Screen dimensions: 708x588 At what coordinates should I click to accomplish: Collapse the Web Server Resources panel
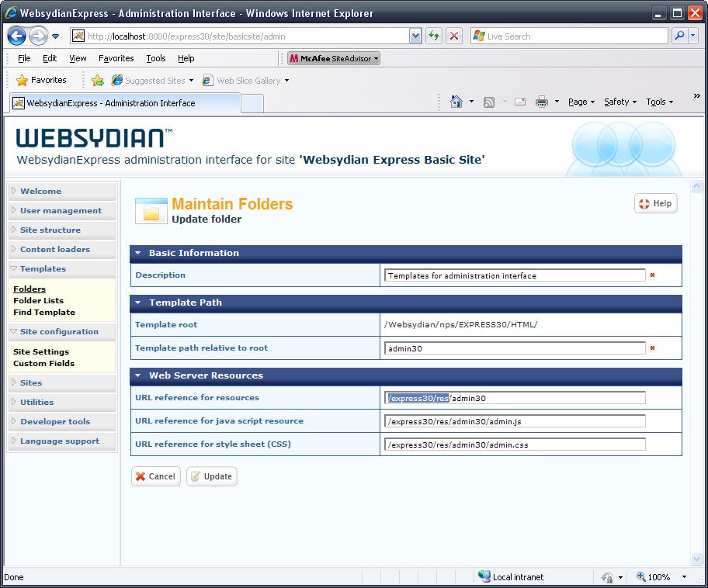tap(138, 375)
